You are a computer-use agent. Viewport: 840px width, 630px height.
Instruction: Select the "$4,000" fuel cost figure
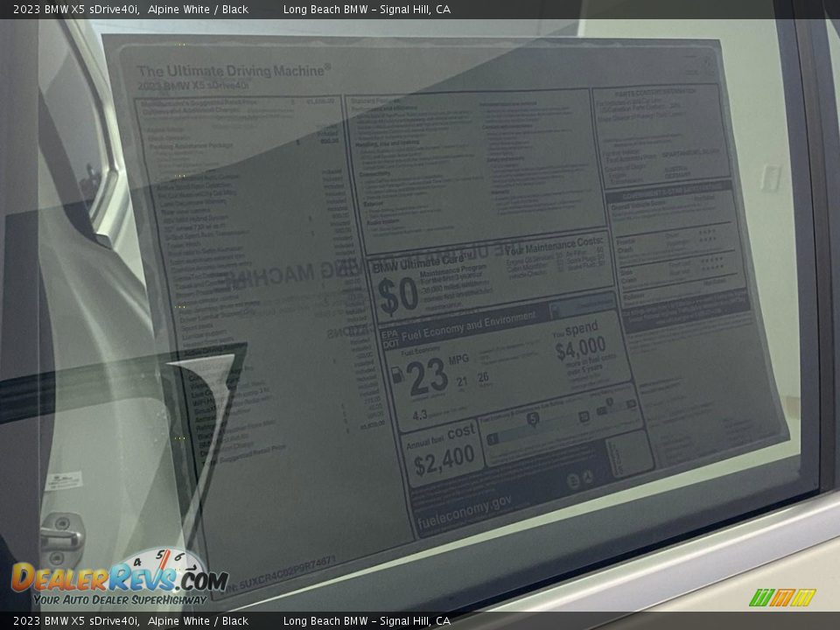tap(581, 347)
